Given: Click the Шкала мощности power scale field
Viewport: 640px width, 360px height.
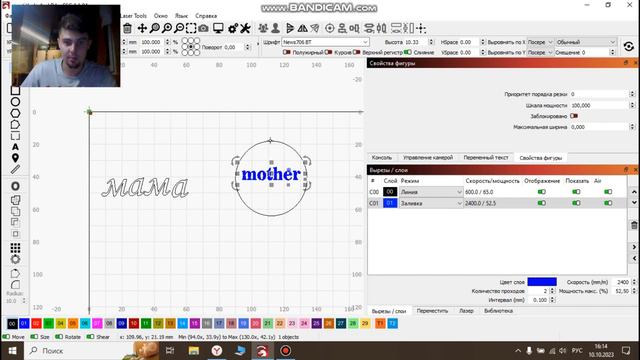Looking at the screenshot, I should [x=600, y=105].
